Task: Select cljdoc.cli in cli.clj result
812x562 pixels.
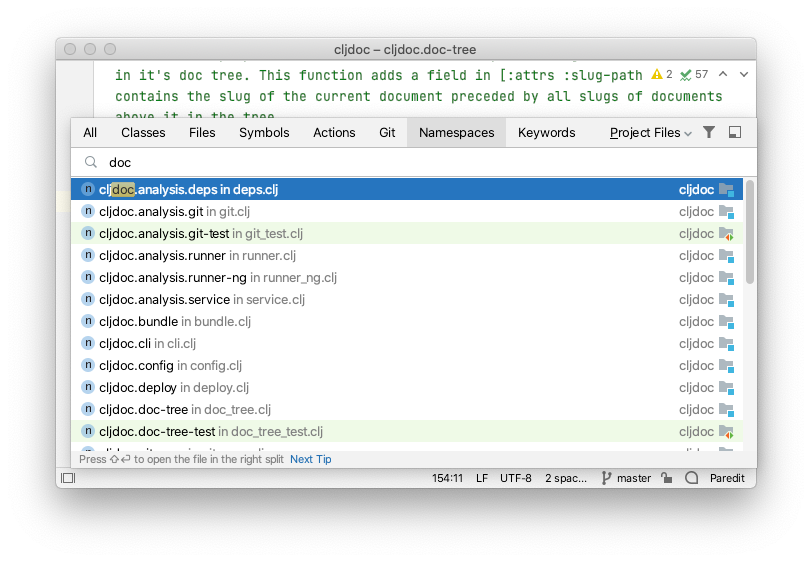Action: click(x=407, y=343)
